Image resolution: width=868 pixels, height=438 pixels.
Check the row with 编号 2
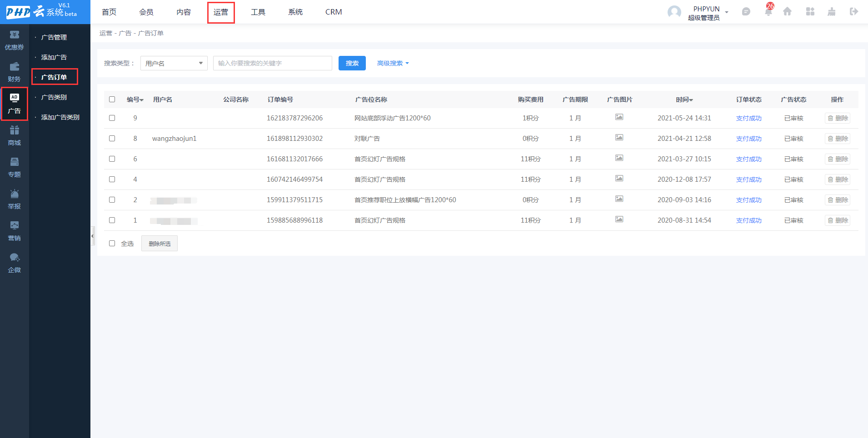112,200
